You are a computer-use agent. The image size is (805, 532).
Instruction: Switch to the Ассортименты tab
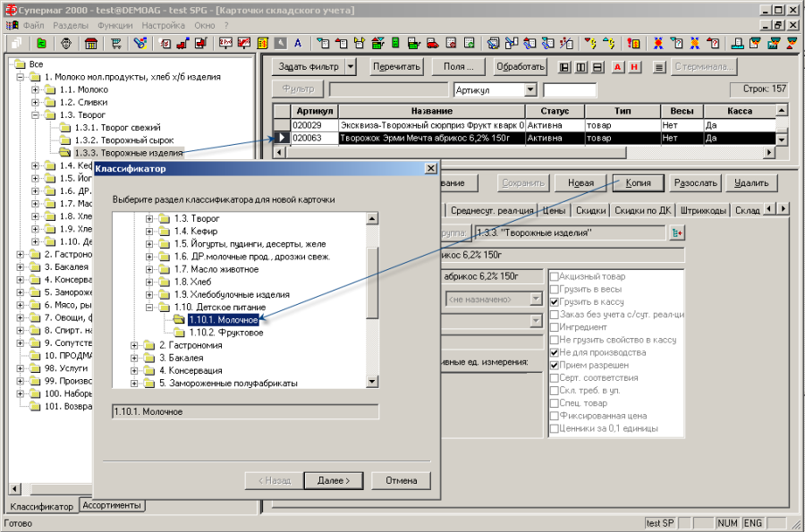point(112,505)
